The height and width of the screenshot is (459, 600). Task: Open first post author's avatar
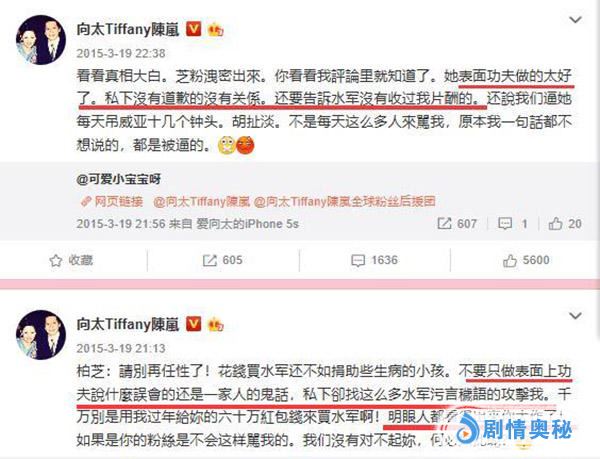(x=41, y=40)
